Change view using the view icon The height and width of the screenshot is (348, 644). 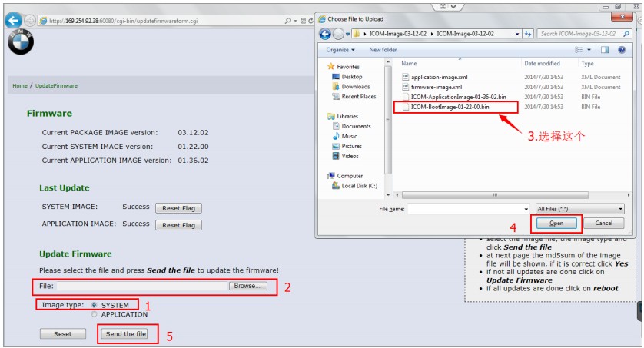pos(579,50)
